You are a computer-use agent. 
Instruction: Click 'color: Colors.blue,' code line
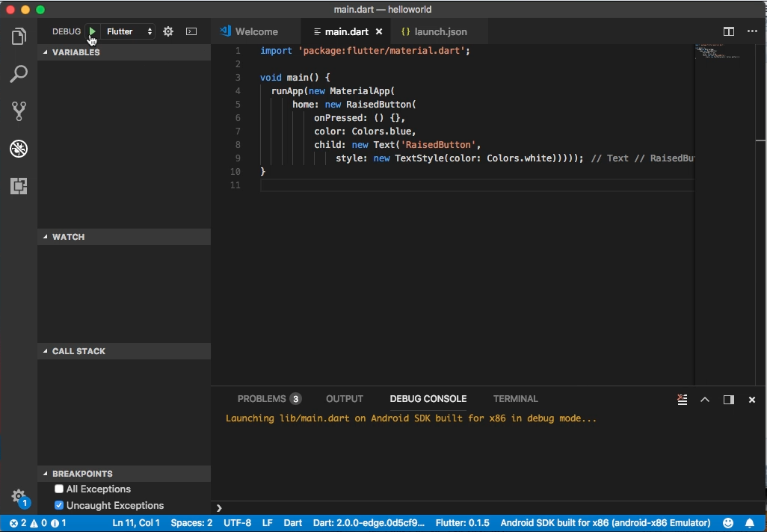[365, 131]
